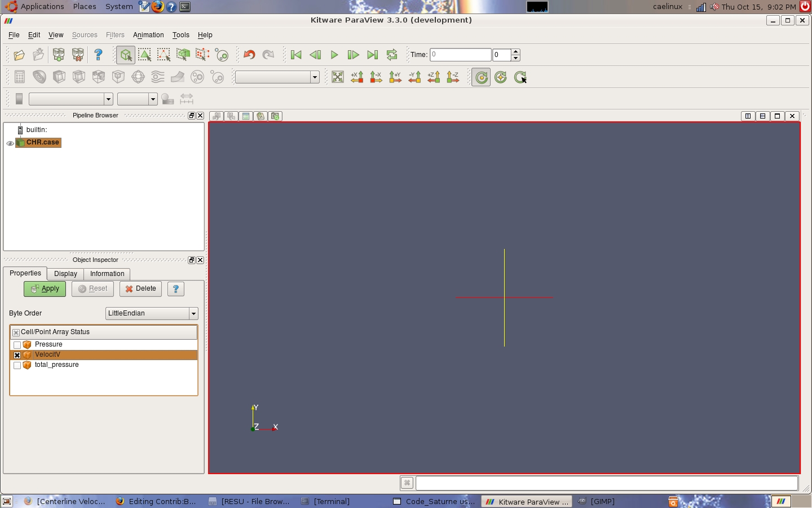Play the animation
Image resolution: width=812 pixels, height=508 pixels.
(334, 55)
